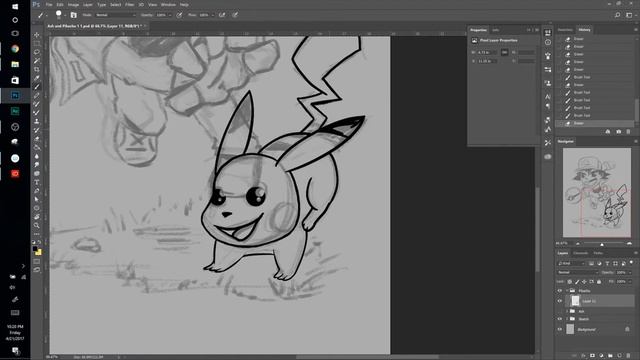Screen dimensions: 640x360
Task: Select the Crop tool
Action: click(x=37, y=69)
